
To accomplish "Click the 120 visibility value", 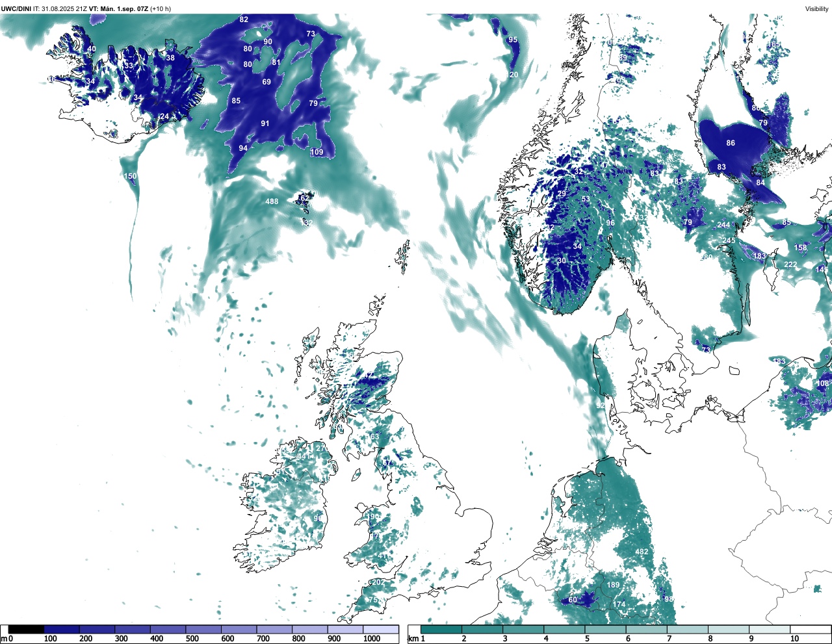I will tap(513, 75).
